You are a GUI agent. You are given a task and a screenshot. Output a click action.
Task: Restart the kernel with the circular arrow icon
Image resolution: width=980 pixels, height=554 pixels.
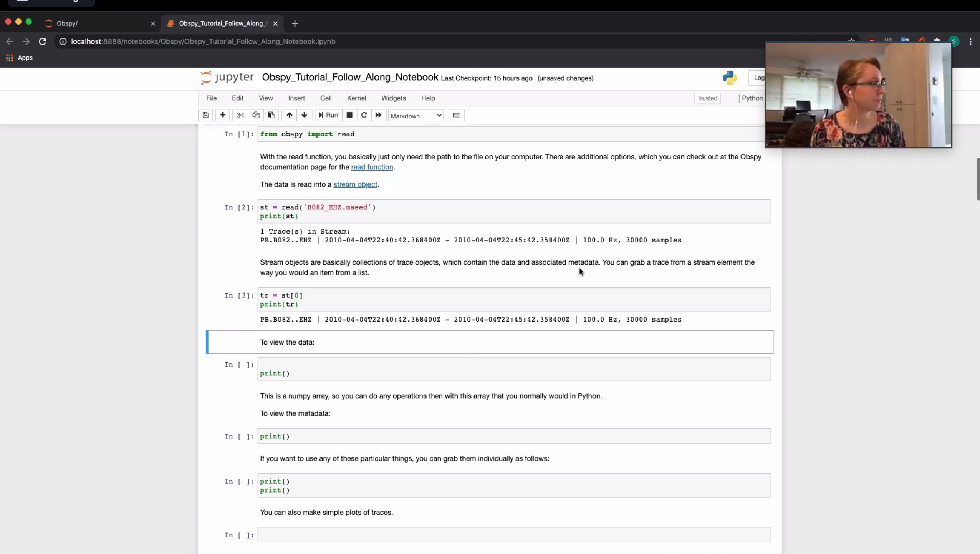tap(364, 115)
